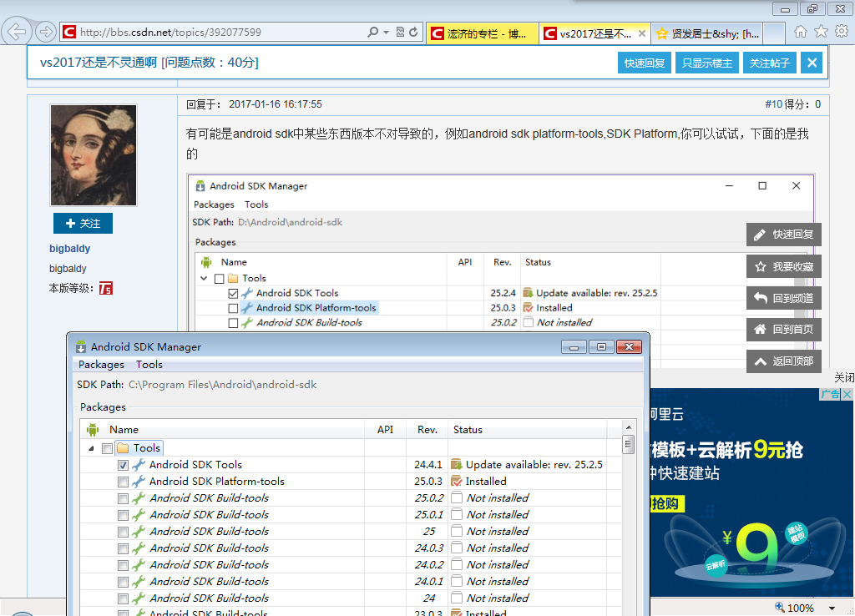The image size is (855, 616).
Task: Collapse the Tools group in front SDK Manager
Action: tap(91, 448)
